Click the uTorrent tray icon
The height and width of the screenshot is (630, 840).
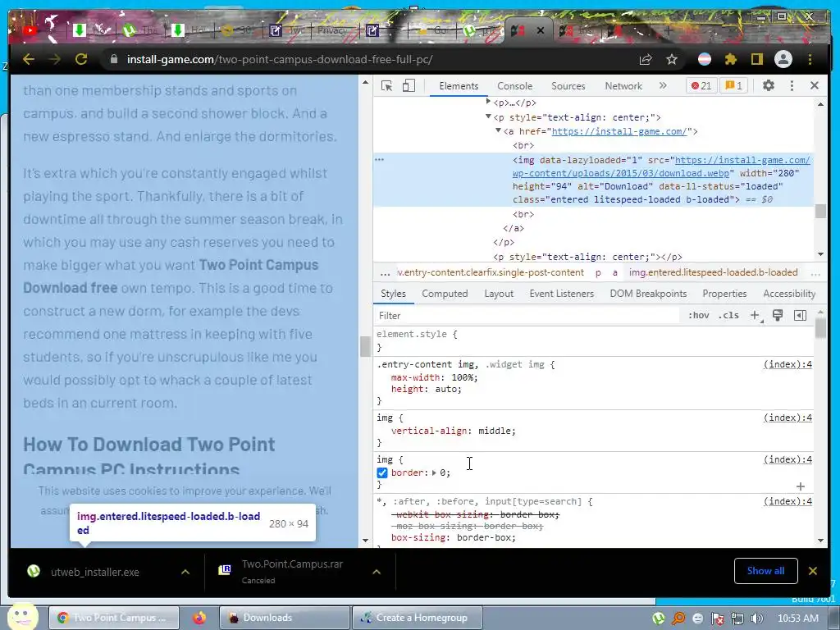coord(659,619)
